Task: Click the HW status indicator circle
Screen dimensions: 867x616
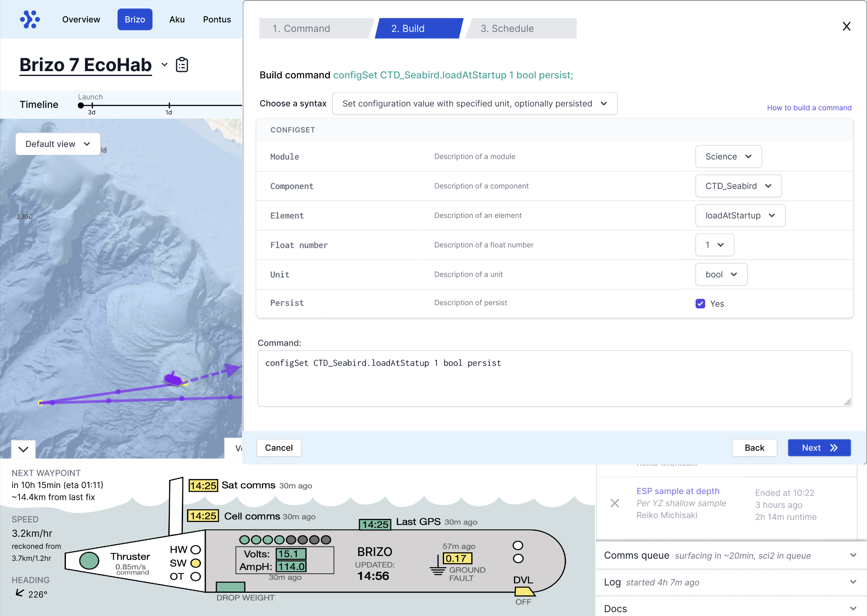Action: coord(196,550)
